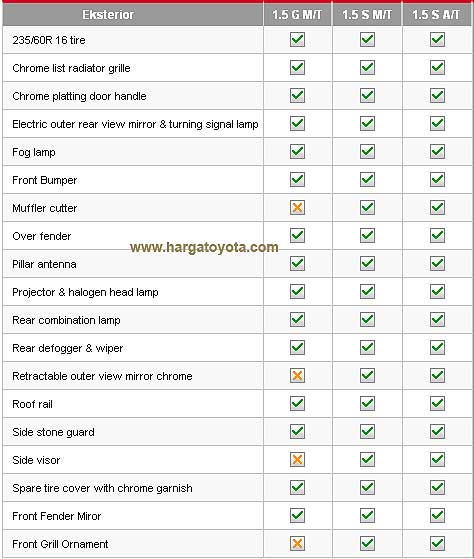Click Spare tire cover with chrome garnish label
The image size is (474, 559).
(102, 488)
